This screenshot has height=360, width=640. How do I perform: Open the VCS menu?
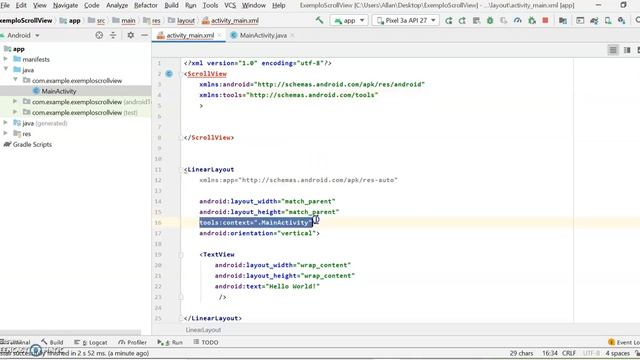pyautogui.click(x=230, y=5)
